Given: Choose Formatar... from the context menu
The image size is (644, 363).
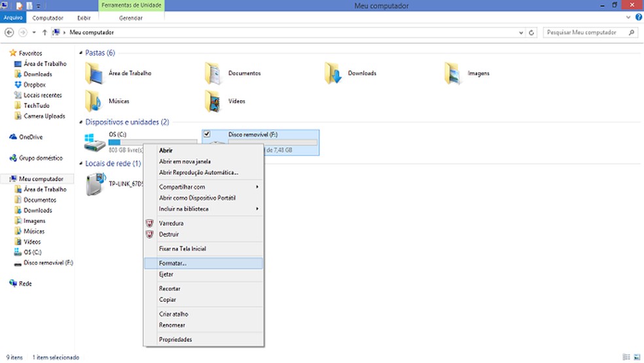Looking at the screenshot, I should click(204, 263).
